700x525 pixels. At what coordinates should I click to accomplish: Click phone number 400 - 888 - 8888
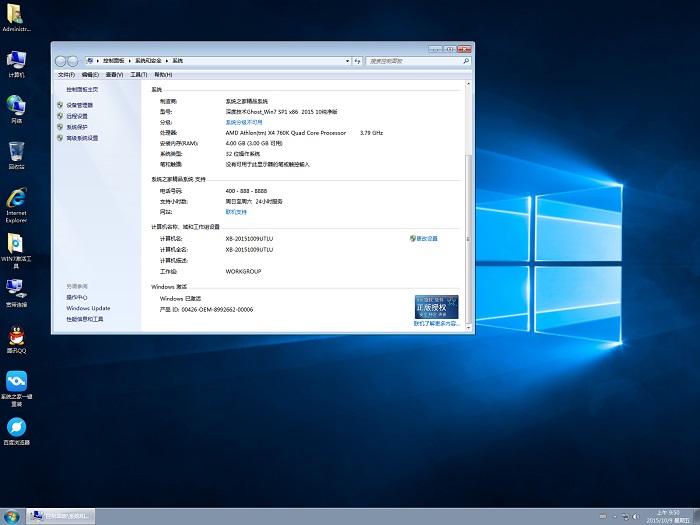click(x=246, y=191)
